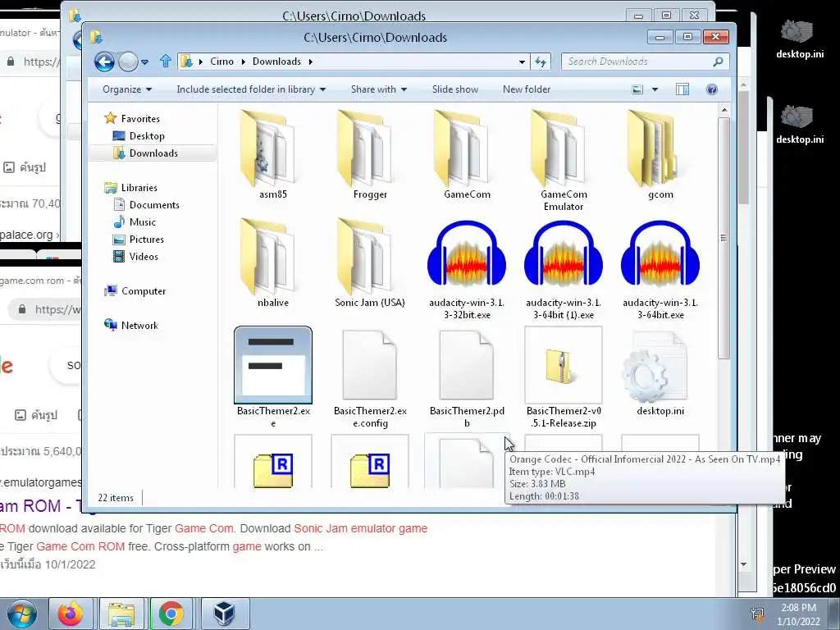Image resolution: width=840 pixels, height=630 pixels.
Task: Click the taskbar clock showing 2:08 PM
Action: [798, 614]
